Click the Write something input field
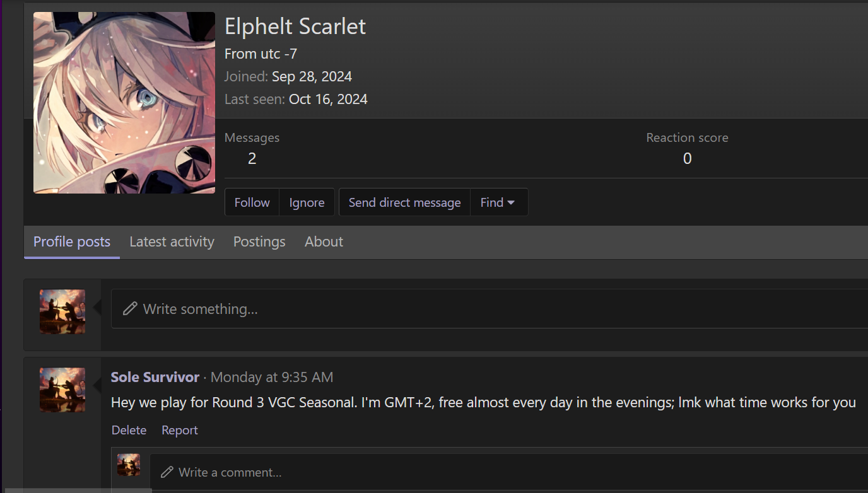This screenshot has height=493, width=868. pos(490,309)
